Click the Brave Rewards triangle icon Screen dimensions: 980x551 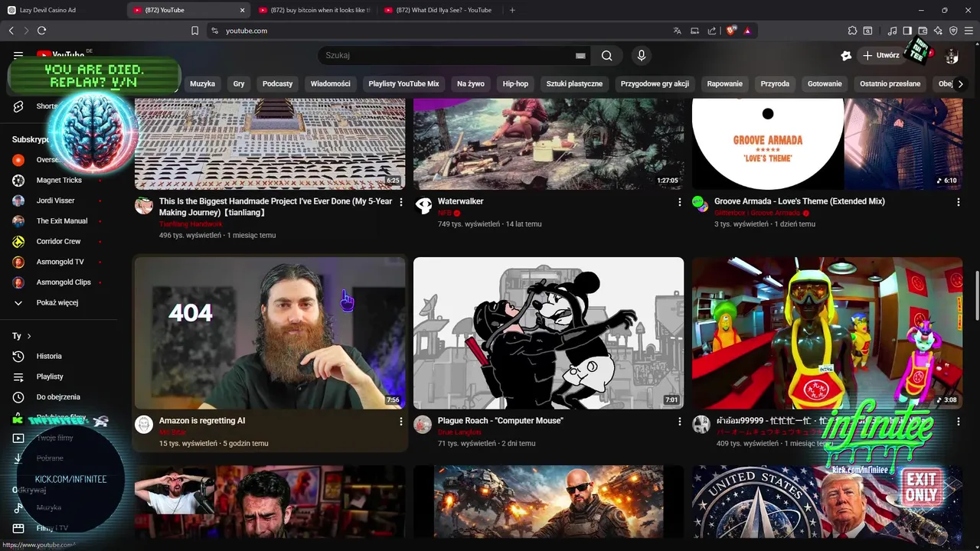tap(747, 31)
